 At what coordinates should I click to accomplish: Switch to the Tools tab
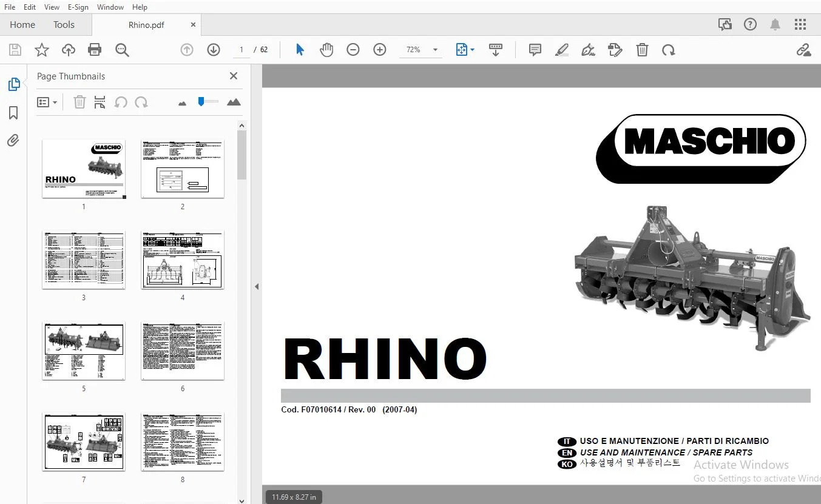pos(64,25)
